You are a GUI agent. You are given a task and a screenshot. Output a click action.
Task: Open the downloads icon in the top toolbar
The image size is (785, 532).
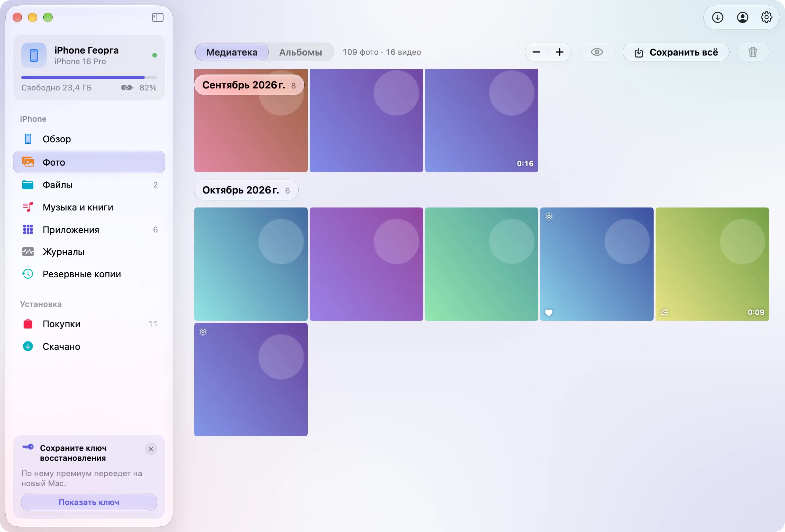pyautogui.click(x=717, y=17)
